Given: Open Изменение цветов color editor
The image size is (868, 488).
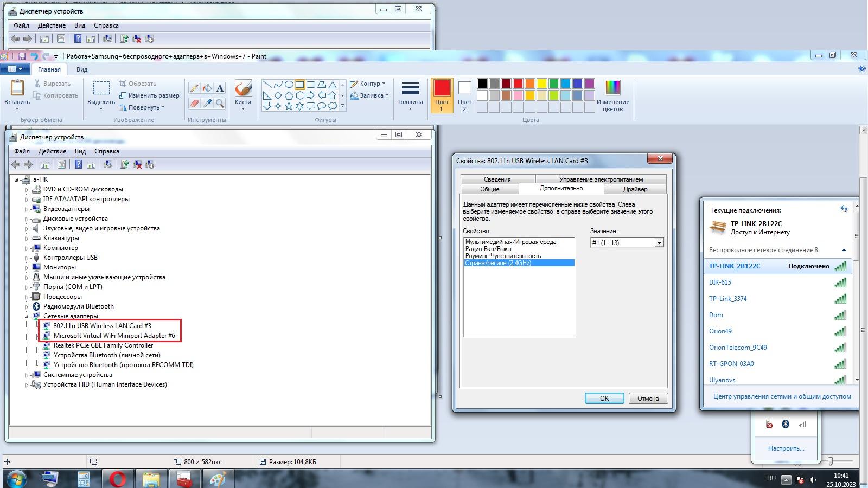Looking at the screenshot, I should 612,95.
